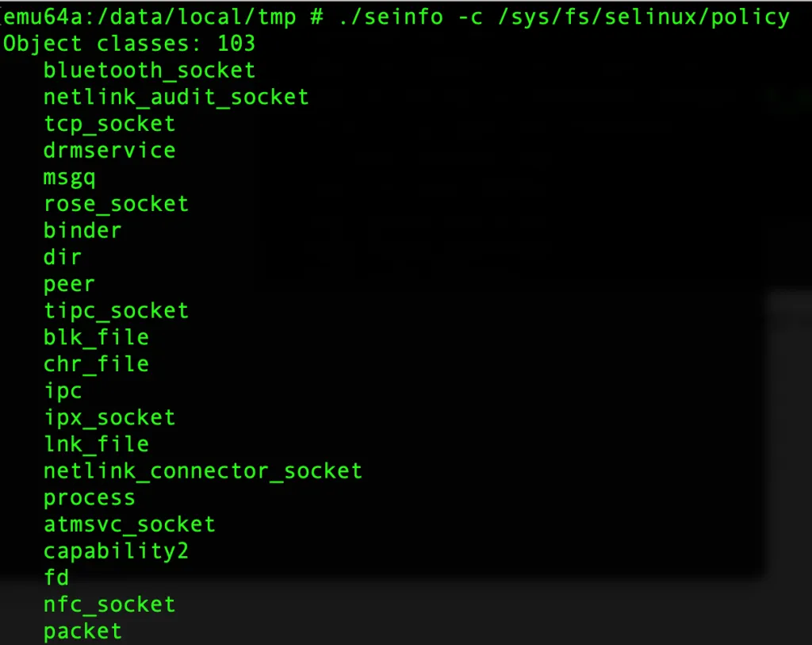Click the capability2 entry
This screenshot has width=812, height=645.
(x=116, y=551)
